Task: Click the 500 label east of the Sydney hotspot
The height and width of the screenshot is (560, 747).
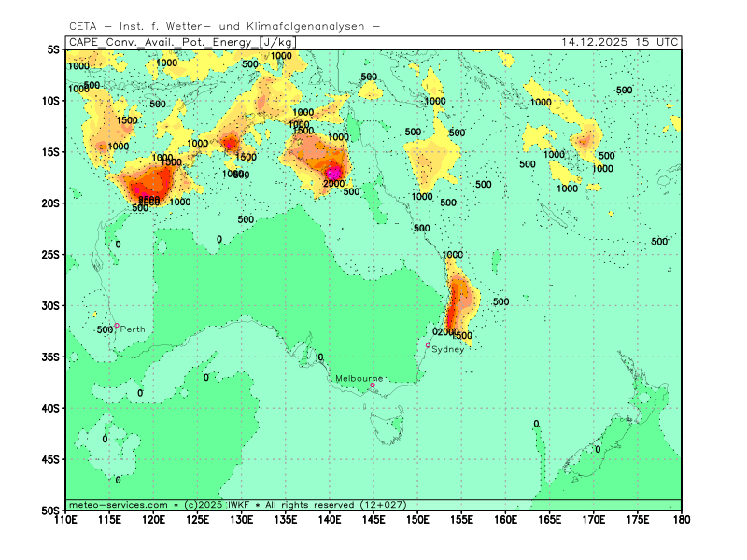Action: coord(500,302)
